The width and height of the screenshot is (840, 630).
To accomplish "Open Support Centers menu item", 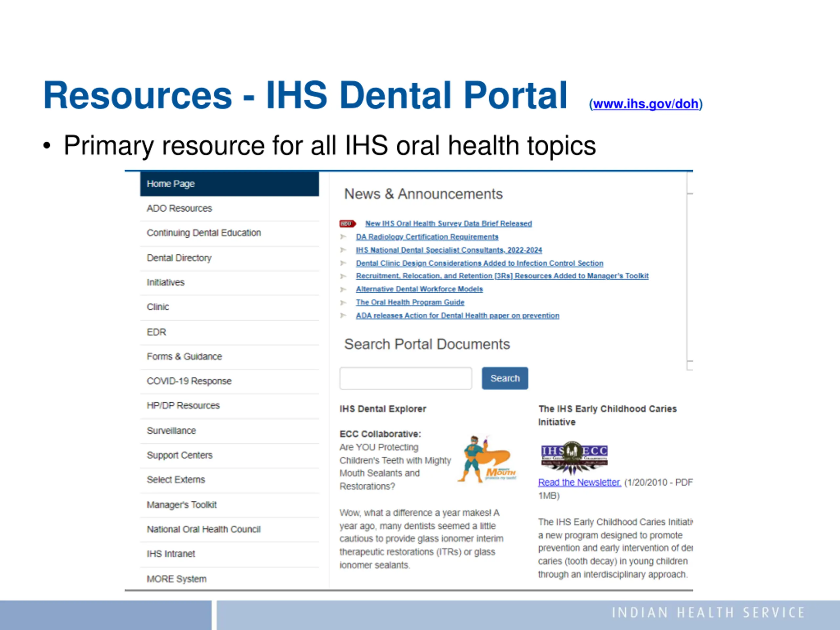I will pos(229,455).
